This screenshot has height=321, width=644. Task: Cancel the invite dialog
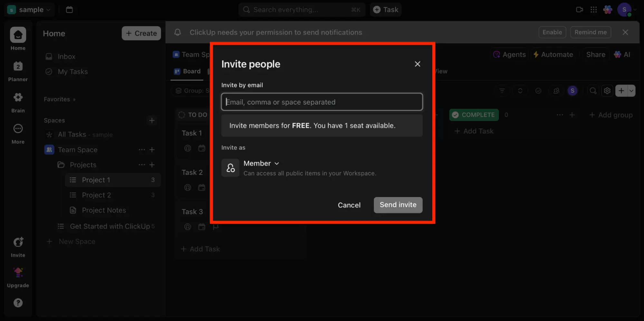[349, 205]
